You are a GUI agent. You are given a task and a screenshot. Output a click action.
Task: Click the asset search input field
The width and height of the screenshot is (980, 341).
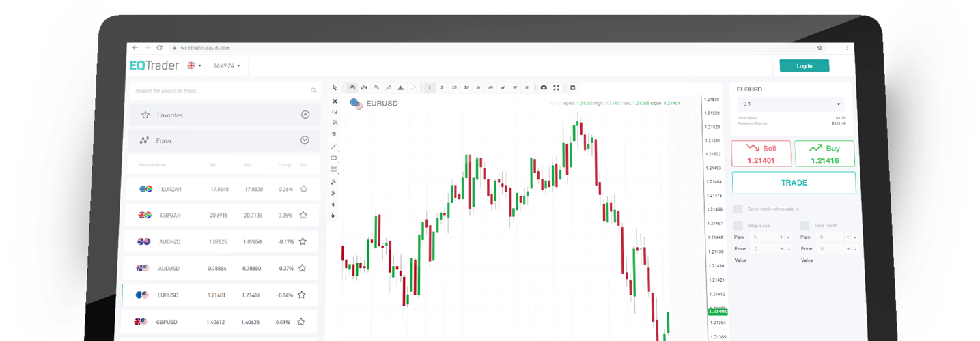(219, 91)
